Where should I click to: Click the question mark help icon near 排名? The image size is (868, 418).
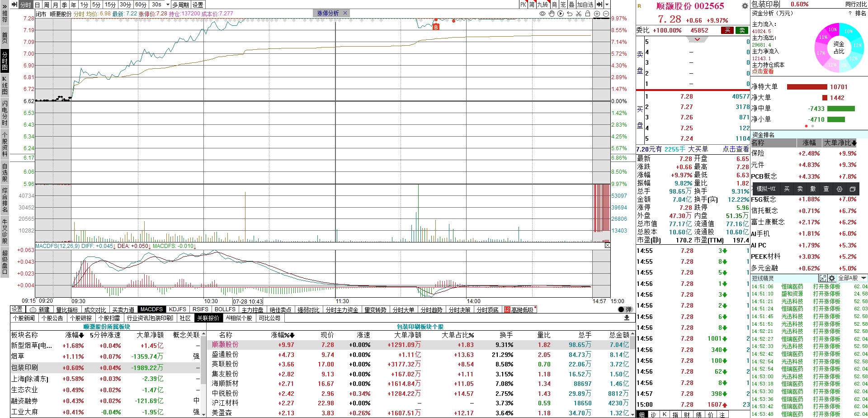(850, 13)
